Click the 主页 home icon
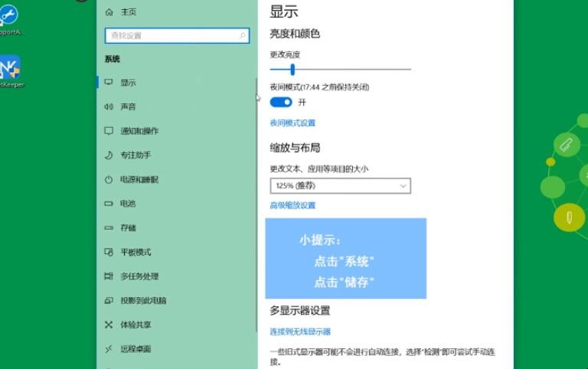588x369 pixels. point(109,12)
